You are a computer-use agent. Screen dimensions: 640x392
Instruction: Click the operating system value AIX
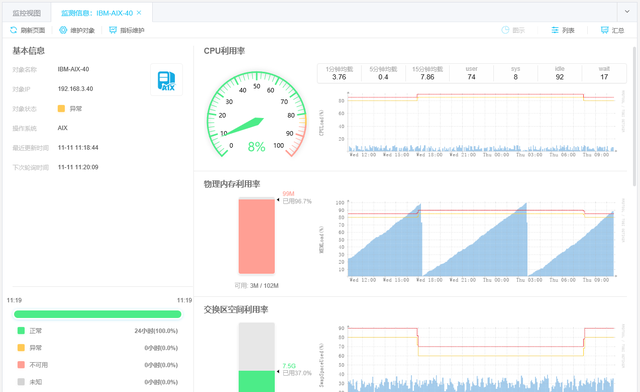tap(62, 128)
